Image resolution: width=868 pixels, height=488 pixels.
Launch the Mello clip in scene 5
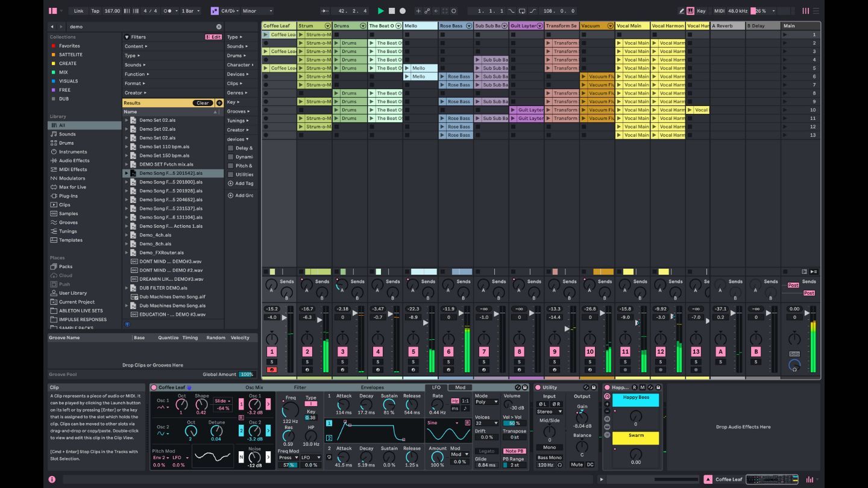click(407, 68)
